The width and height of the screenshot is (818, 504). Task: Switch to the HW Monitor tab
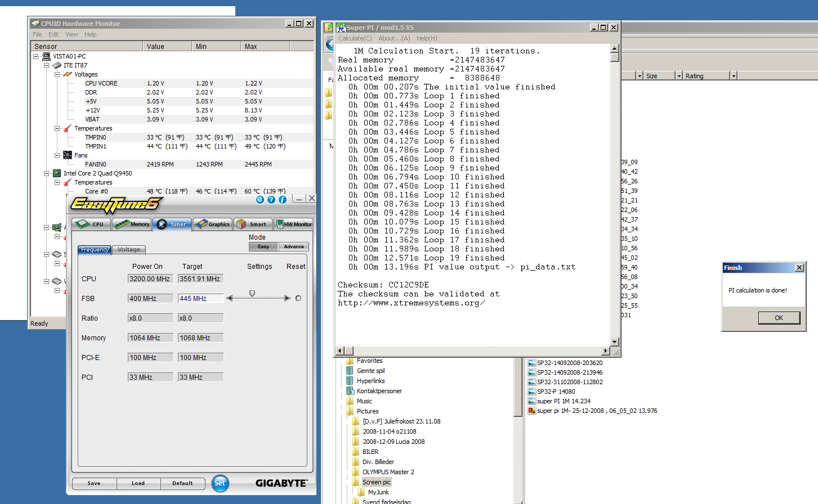(x=293, y=224)
